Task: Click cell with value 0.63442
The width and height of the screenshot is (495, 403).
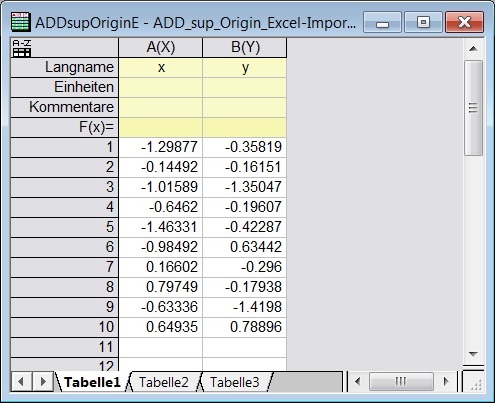Action: click(x=245, y=247)
